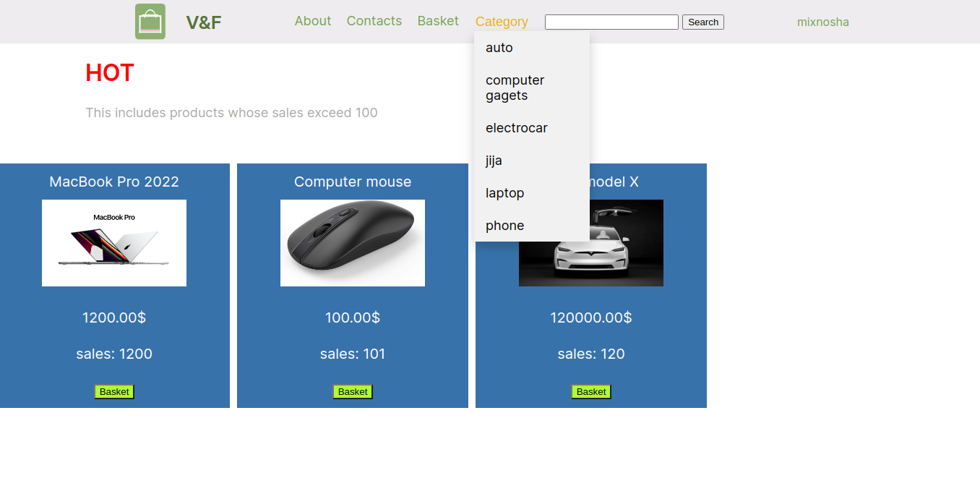Image resolution: width=980 pixels, height=481 pixels.
Task: Select the computer gagets category
Action: (532, 88)
